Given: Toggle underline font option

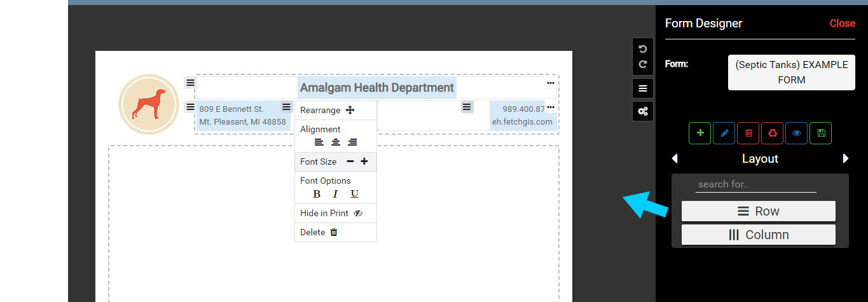Looking at the screenshot, I should coord(355,195).
